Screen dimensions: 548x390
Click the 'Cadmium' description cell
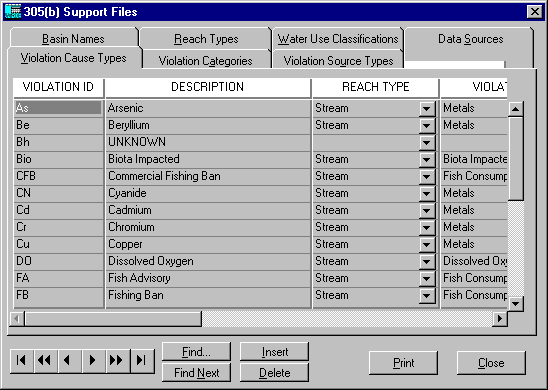pos(208,210)
